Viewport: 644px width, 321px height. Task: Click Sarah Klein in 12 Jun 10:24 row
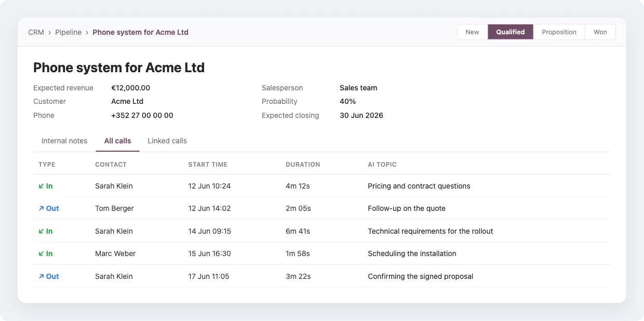point(114,186)
